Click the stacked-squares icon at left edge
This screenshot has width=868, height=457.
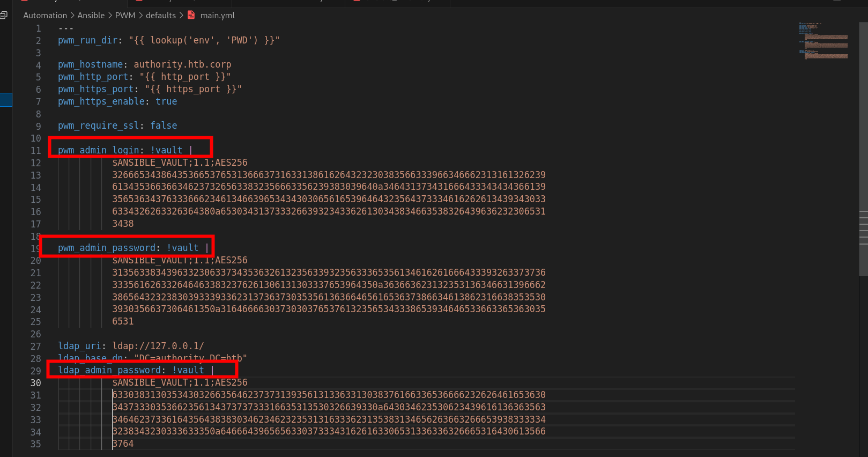(4, 15)
